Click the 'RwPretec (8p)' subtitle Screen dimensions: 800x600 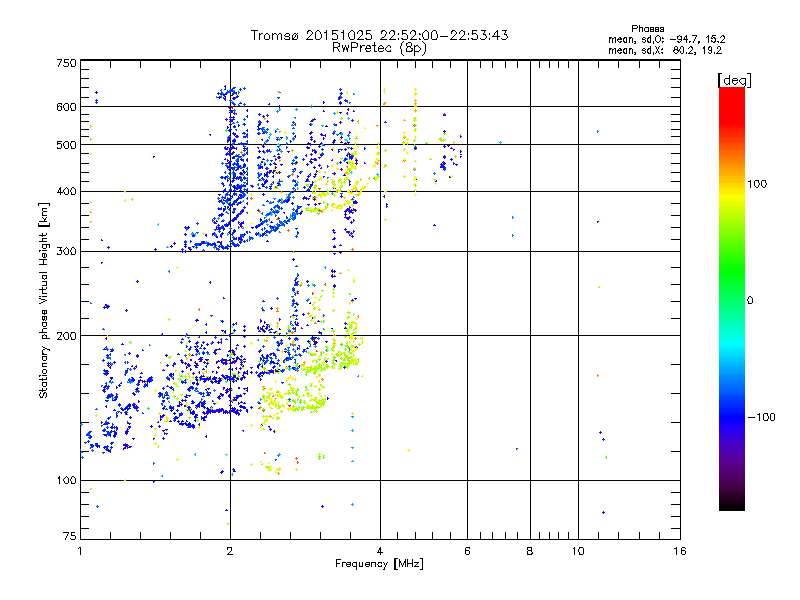click(x=379, y=48)
